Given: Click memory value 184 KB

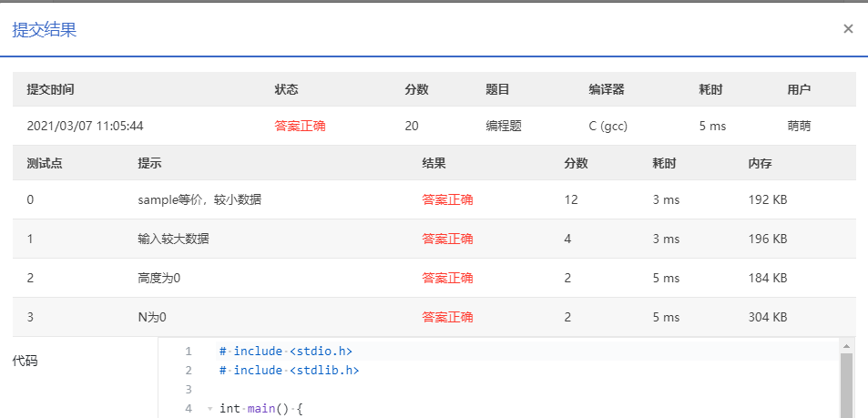Looking at the screenshot, I should pos(767,278).
